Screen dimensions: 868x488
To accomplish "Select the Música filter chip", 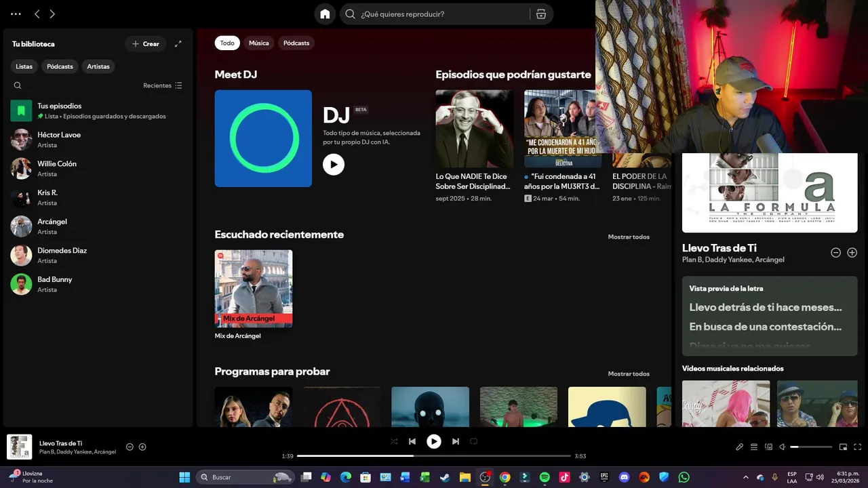I will point(259,43).
